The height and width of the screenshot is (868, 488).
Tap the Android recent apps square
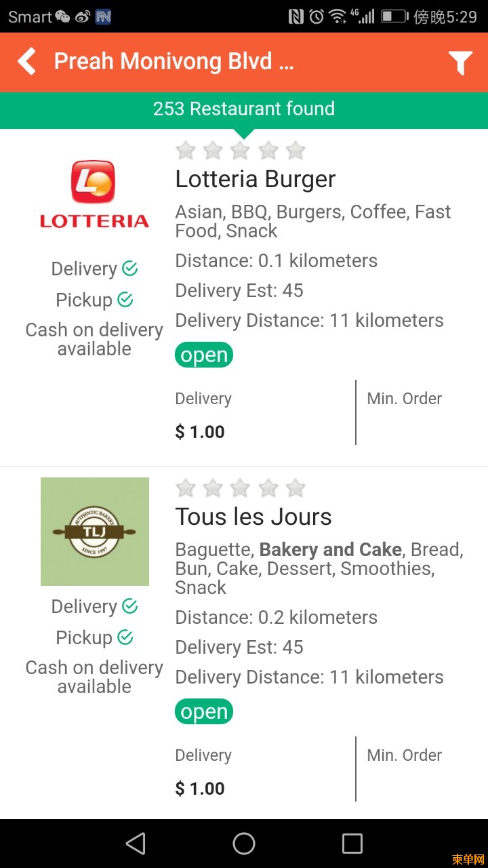(352, 844)
